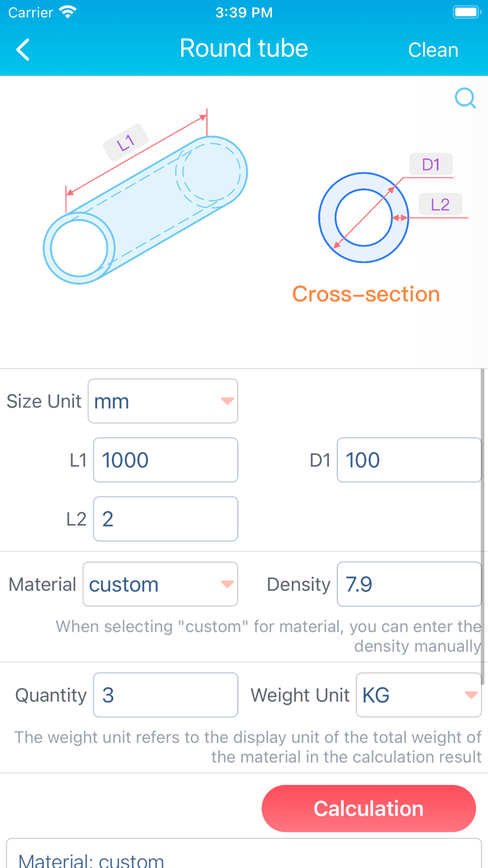
Task: Select the Material: custom result text
Action: click(90, 860)
